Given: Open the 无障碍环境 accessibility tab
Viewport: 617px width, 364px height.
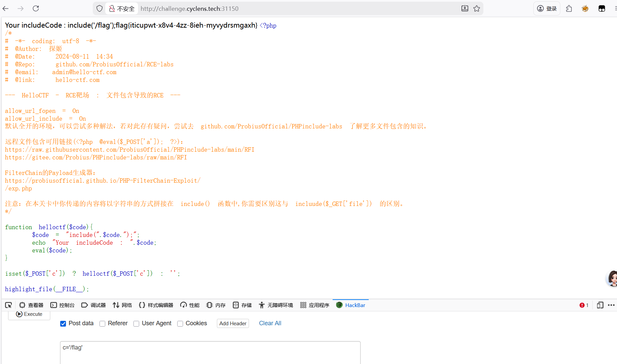Looking at the screenshot, I should (276, 305).
